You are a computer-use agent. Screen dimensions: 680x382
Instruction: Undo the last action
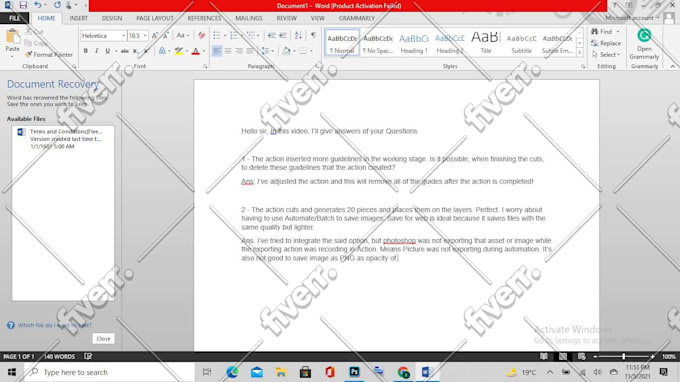[38, 5]
